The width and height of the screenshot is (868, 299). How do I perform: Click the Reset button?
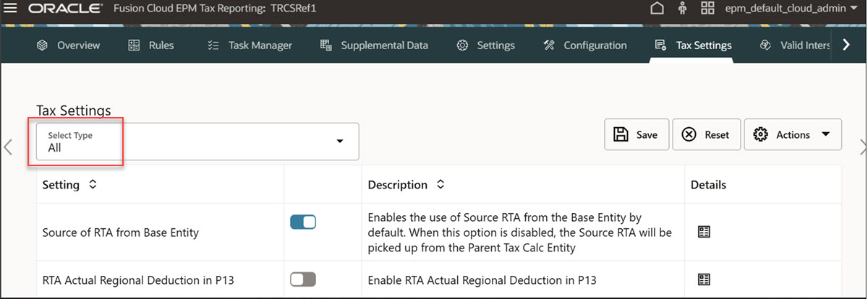point(706,134)
